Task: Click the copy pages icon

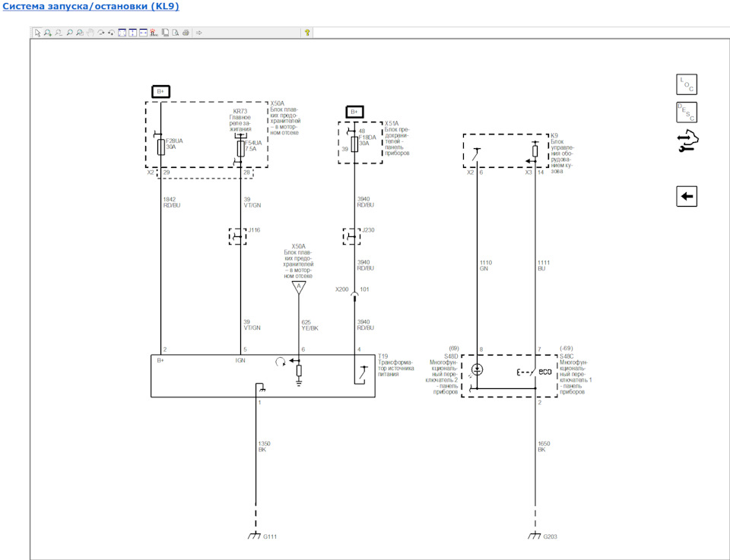Action: point(165,33)
